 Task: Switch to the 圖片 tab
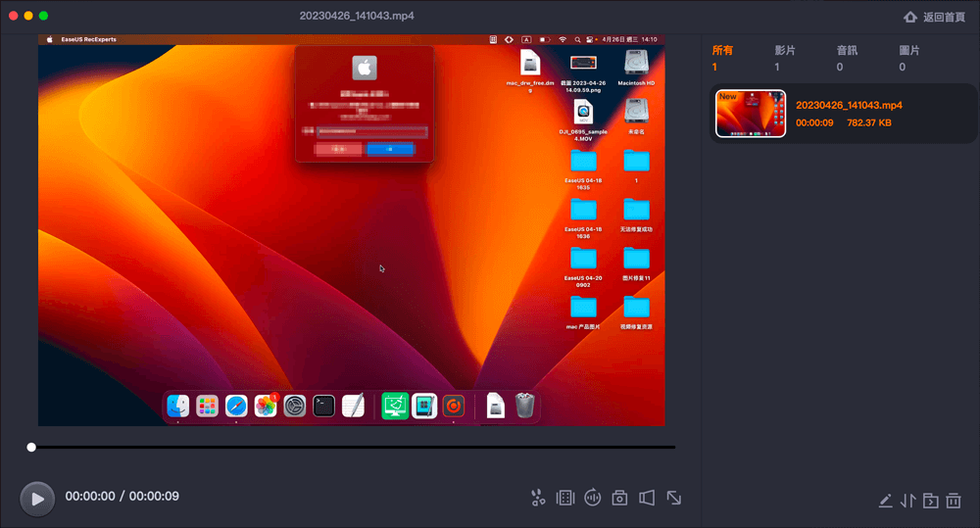click(909, 50)
